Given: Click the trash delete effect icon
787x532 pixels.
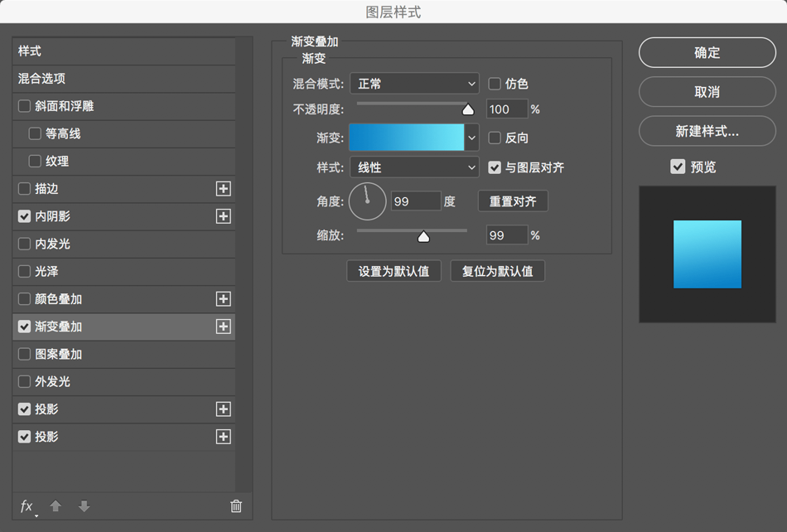Looking at the screenshot, I should point(236,506).
